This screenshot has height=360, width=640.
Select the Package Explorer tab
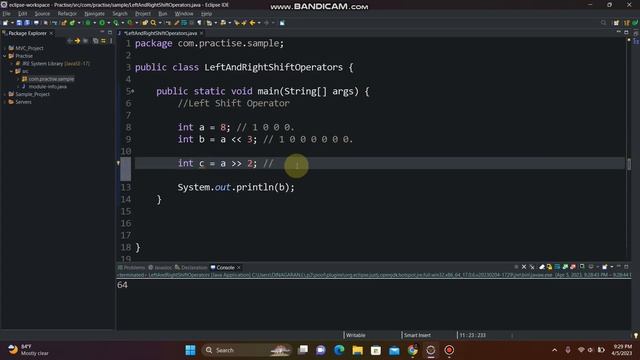point(27,33)
